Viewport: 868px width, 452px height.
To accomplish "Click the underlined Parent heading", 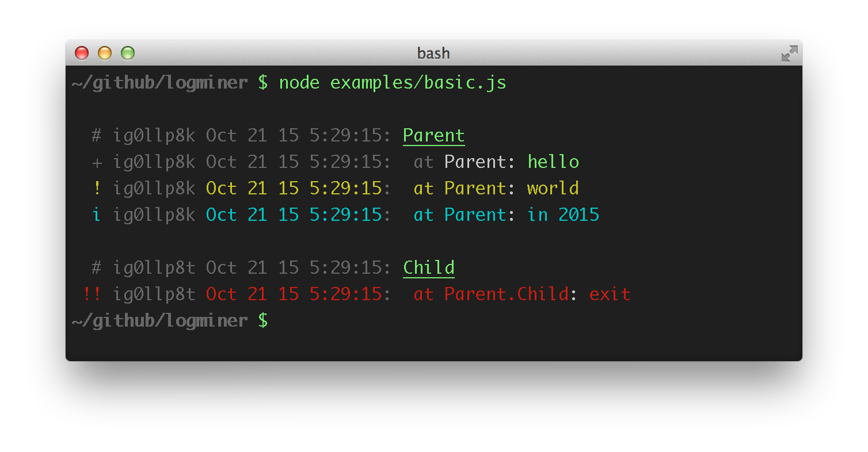I will pyautogui.click(x=433, y=136).
